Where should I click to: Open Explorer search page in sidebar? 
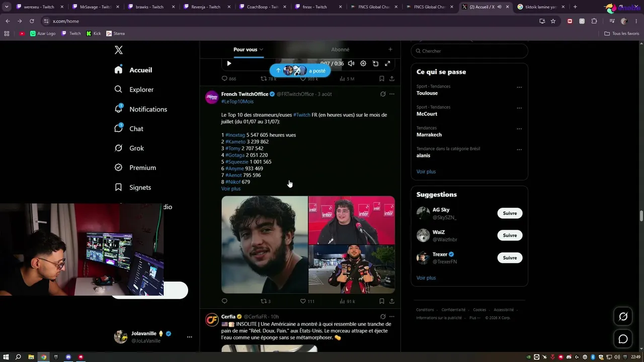tap(134, 89)
